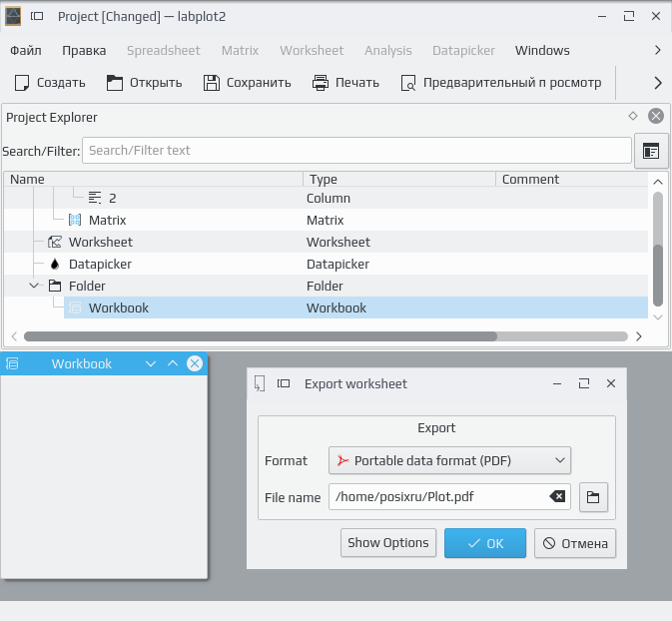Sort by the Name column header
The image size is (672, 621).
click(153, 179)
